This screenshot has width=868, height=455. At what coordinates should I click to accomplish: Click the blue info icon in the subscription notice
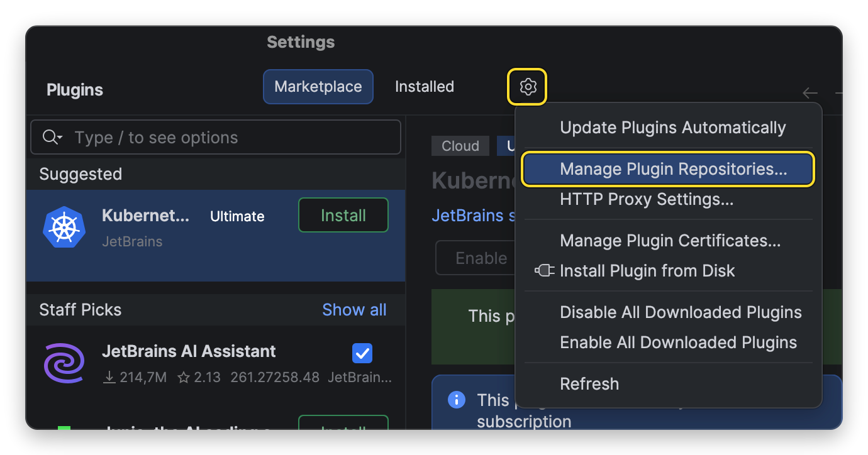456,400
